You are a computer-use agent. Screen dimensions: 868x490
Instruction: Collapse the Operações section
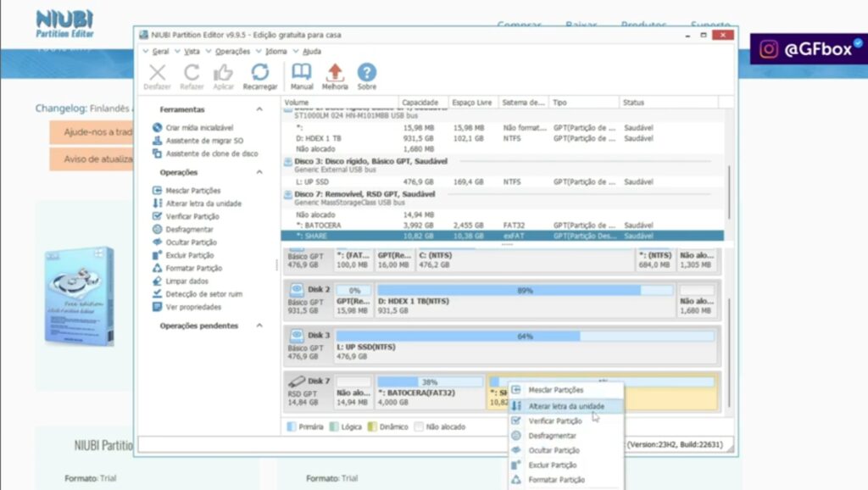click(259, 172)
